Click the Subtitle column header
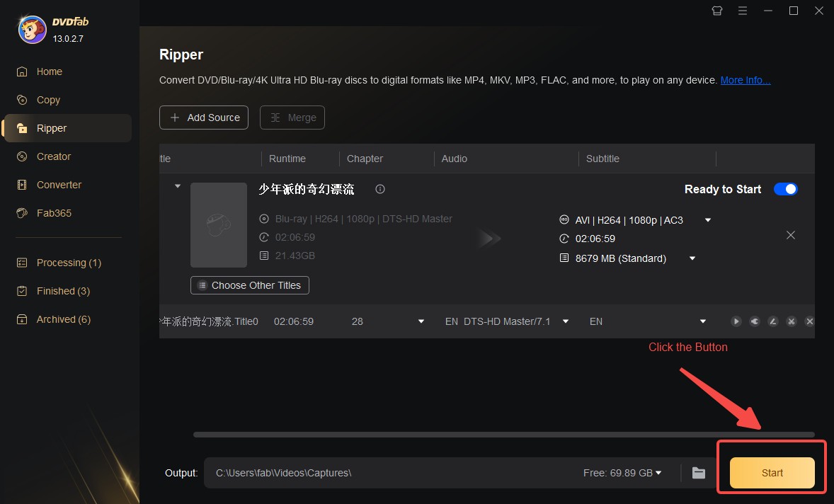 click(x=602, y=159)
